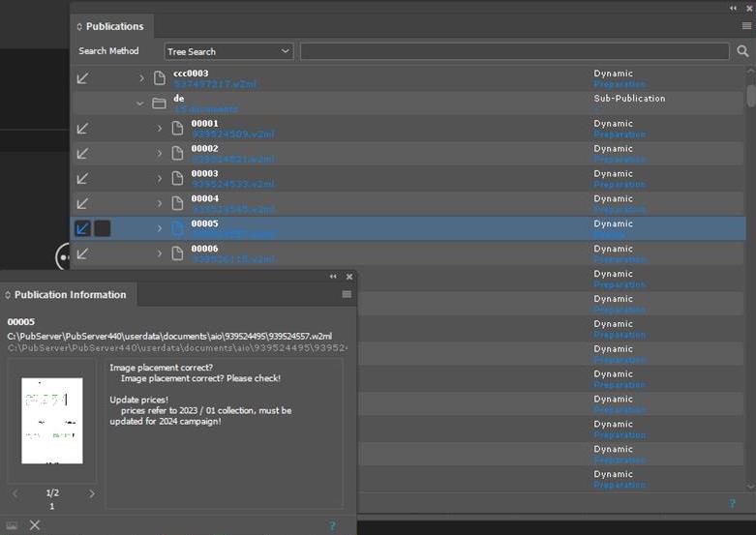The image size is (756, 535).
Task: Expand the 00003 document node
Action: (160, 178)
